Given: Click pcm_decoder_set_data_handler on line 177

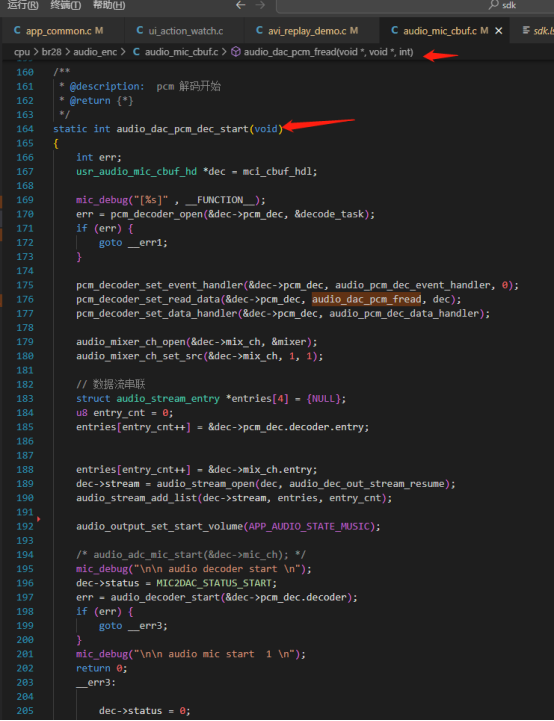Looking at the screenshot, I should (157, 314).
